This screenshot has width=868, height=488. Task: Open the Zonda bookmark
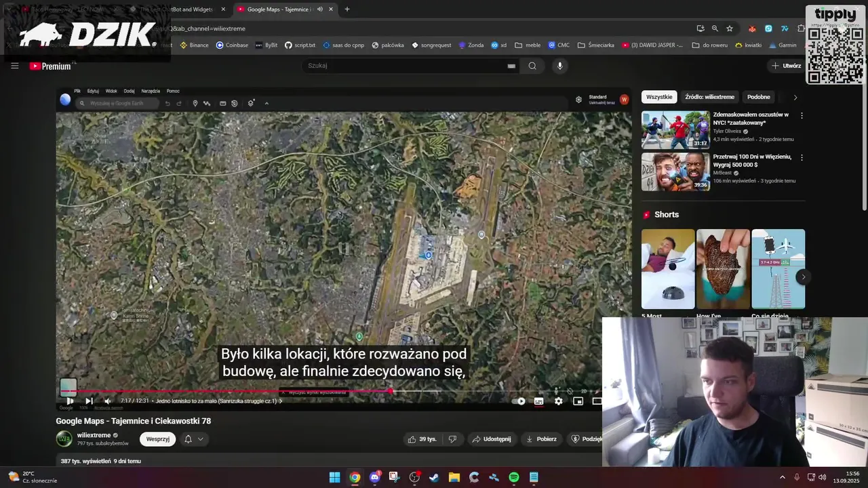click(471, 45)
